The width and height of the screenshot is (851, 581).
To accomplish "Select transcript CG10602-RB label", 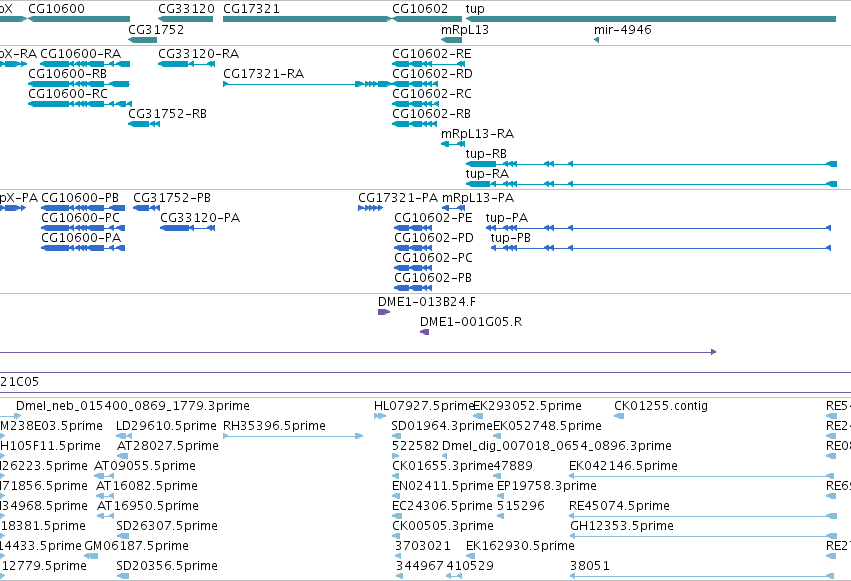I will pos(431,113).
